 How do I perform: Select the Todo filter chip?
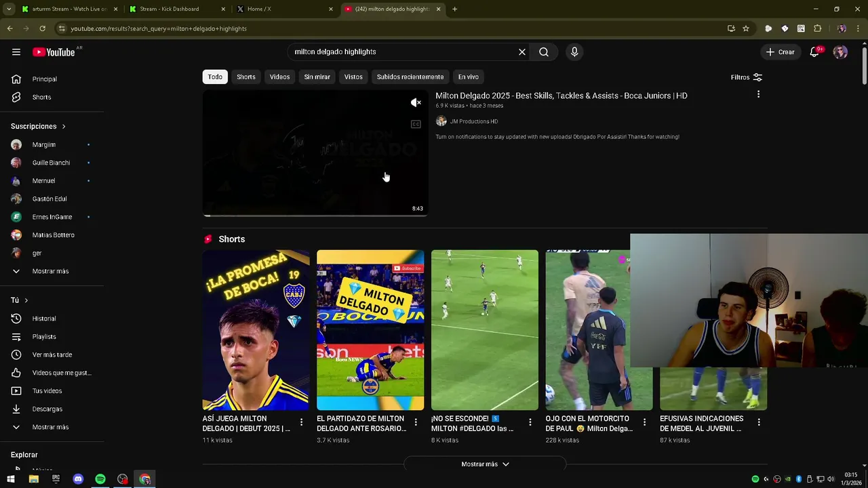(x=215, y=77)
